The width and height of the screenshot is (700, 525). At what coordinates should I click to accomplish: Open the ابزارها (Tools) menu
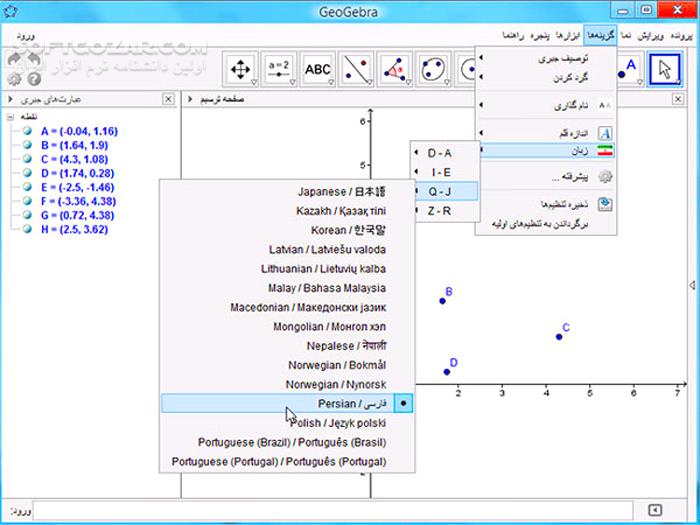(x=568, y=36)
